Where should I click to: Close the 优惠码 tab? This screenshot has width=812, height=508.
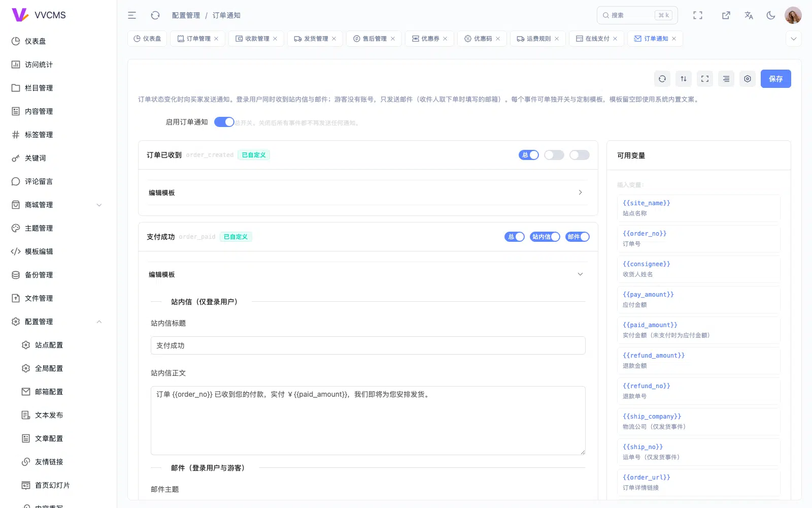[498, 39]
